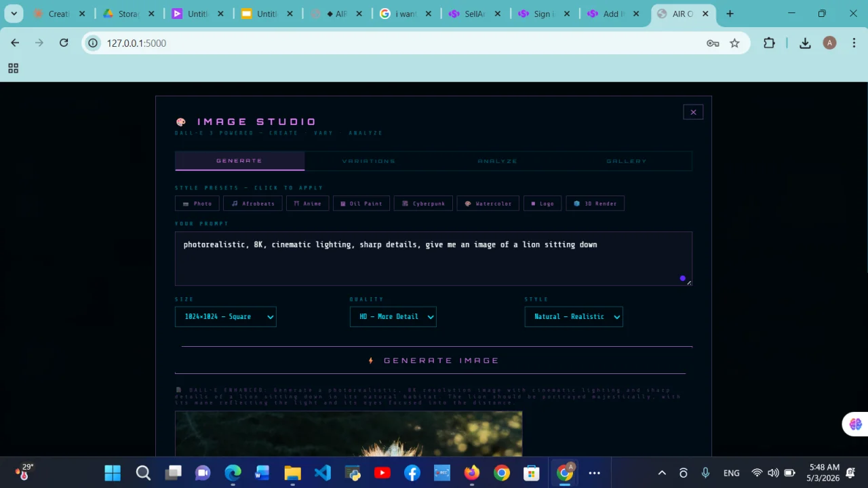Click the purple dot in the prompt box

[682, 278]
